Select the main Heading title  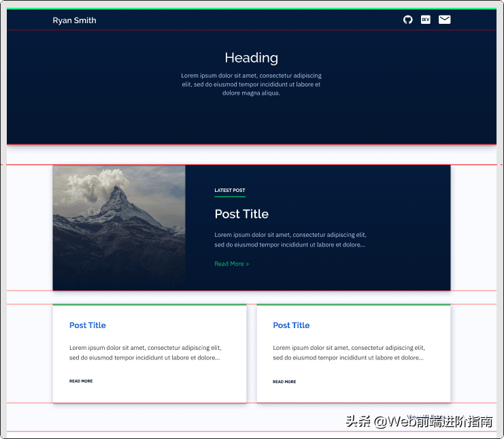pyautogui.click(x=252, y=58)
